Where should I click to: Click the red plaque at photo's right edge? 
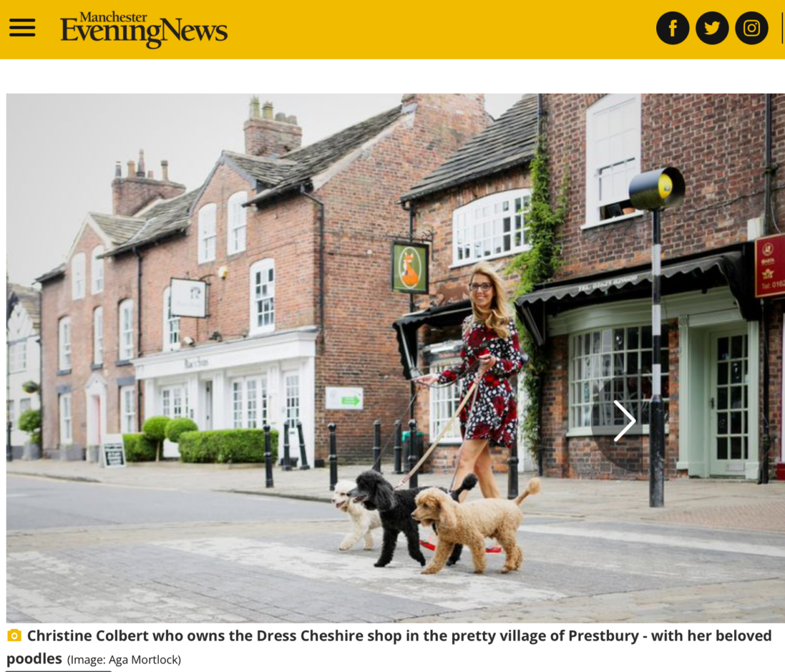click(x=770, y=265)
